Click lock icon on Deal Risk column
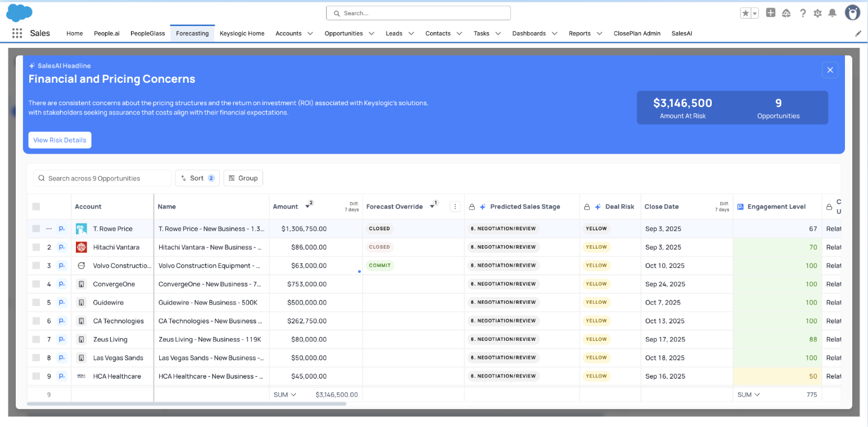The width and height of the screenshot is (868, 427). [587, 207]
